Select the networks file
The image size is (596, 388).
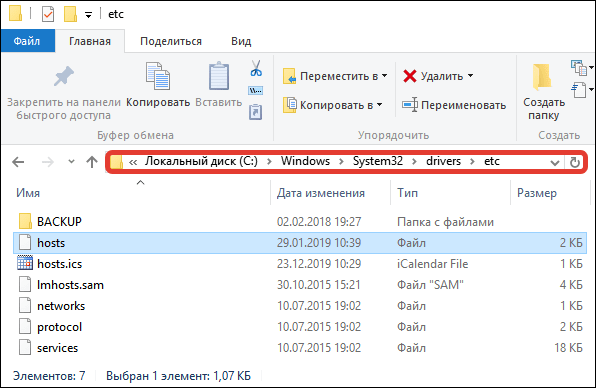[300, 306]
